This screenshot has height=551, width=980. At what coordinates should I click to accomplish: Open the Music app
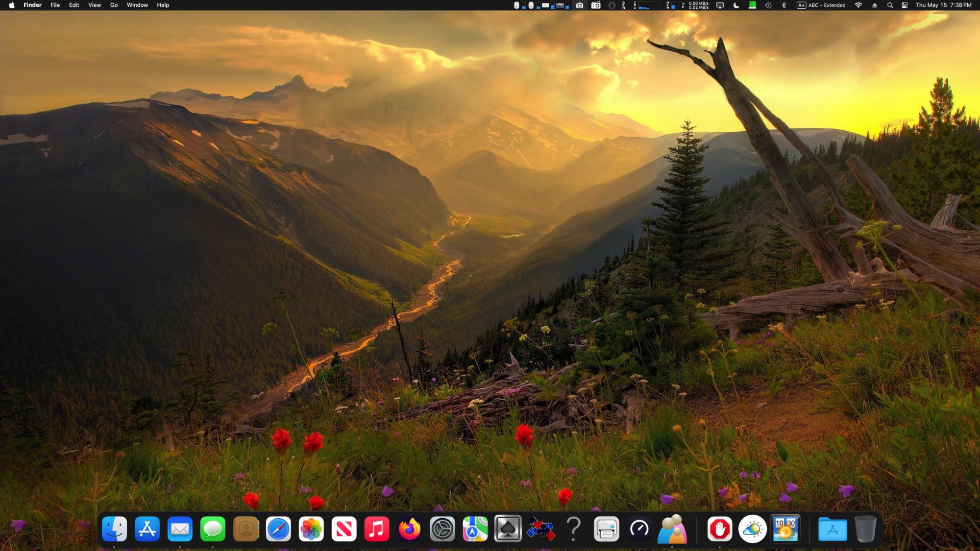click(377, 529)
